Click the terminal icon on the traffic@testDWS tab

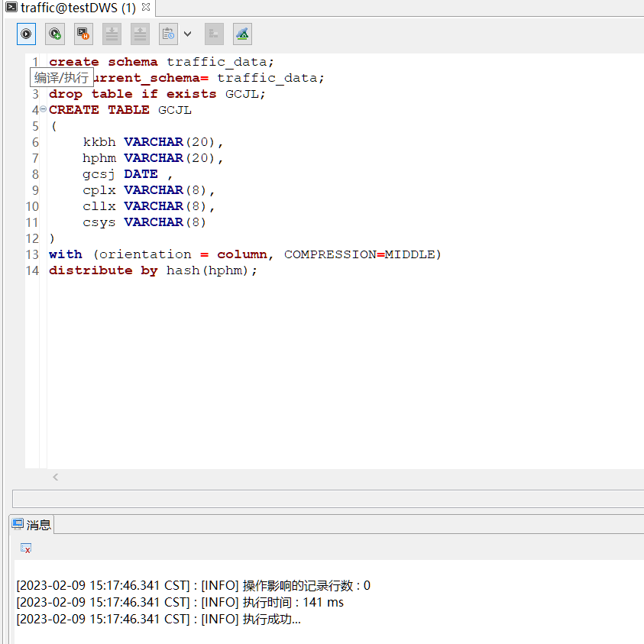[x=11, y=7]
